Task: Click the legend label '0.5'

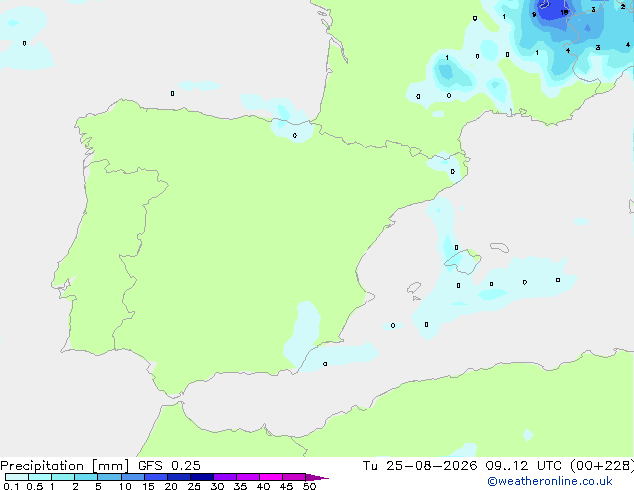Action: [x=35, y=486]
